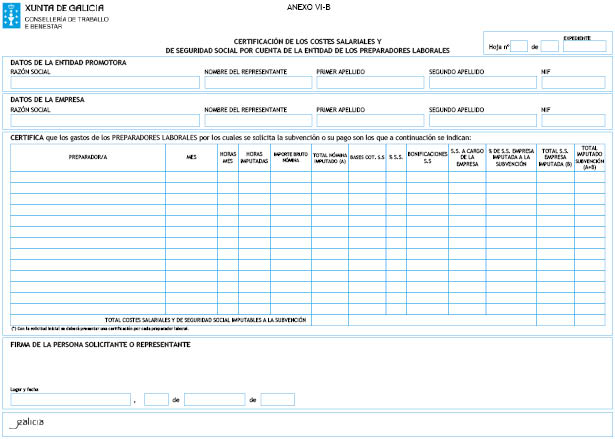Click the Bonificaciones S.S column header
The width and height of the screenshot is (615, 439).
[427, 158]
